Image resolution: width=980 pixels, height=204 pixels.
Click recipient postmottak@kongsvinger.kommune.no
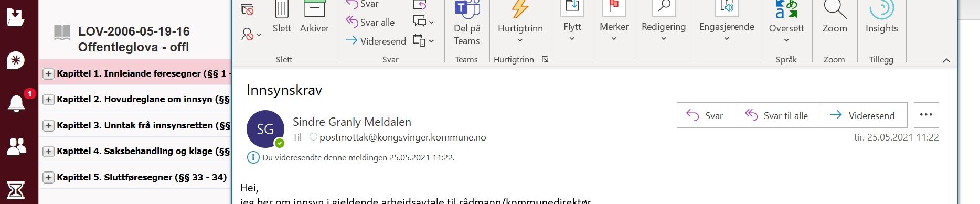tap(402, 137)
